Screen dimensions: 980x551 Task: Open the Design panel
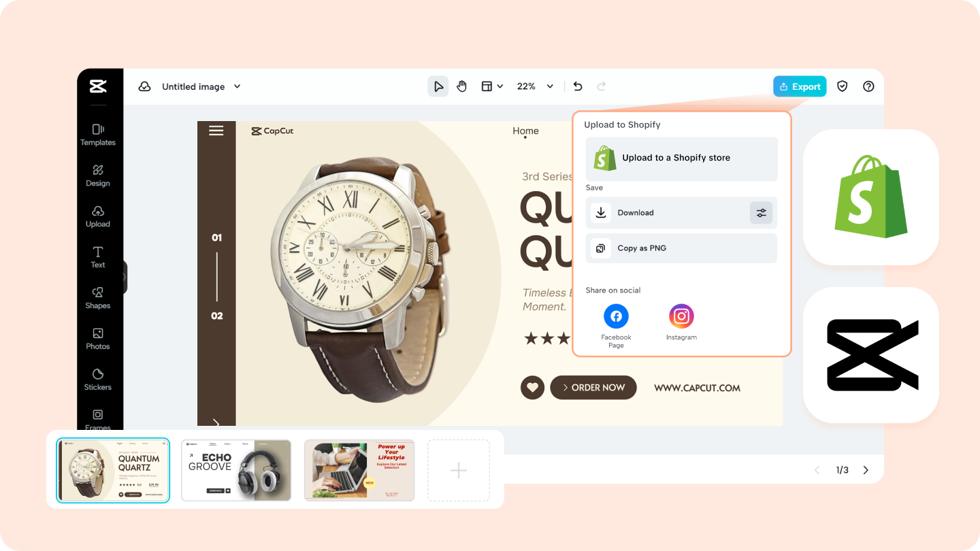pyautogui.click(x=98, y=175)
